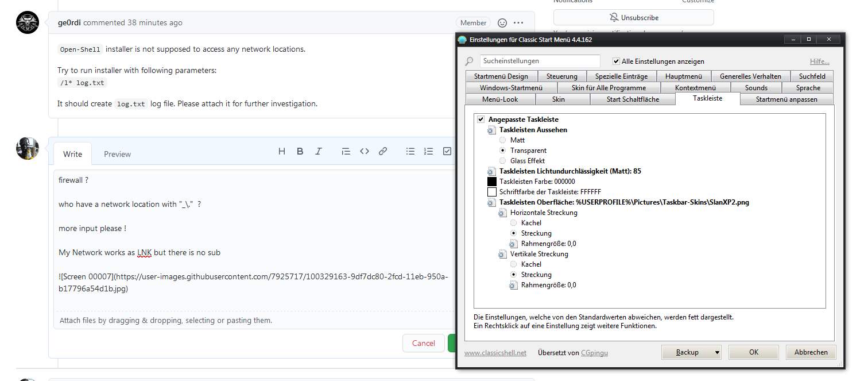Open the Hilfe... link
This screenshot has height=381, width=868.
point(819,61)
